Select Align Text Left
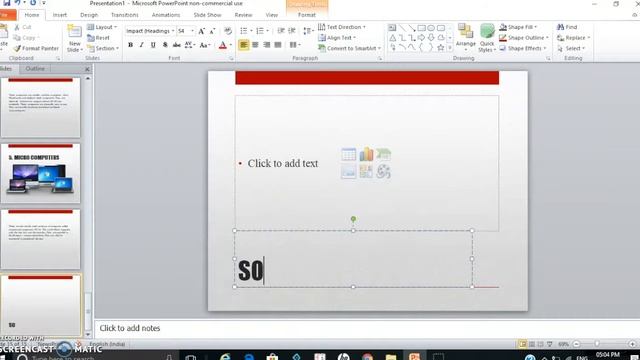Viewport: 640px width, 360px height. pyautogui.click(x=244, y=45)
